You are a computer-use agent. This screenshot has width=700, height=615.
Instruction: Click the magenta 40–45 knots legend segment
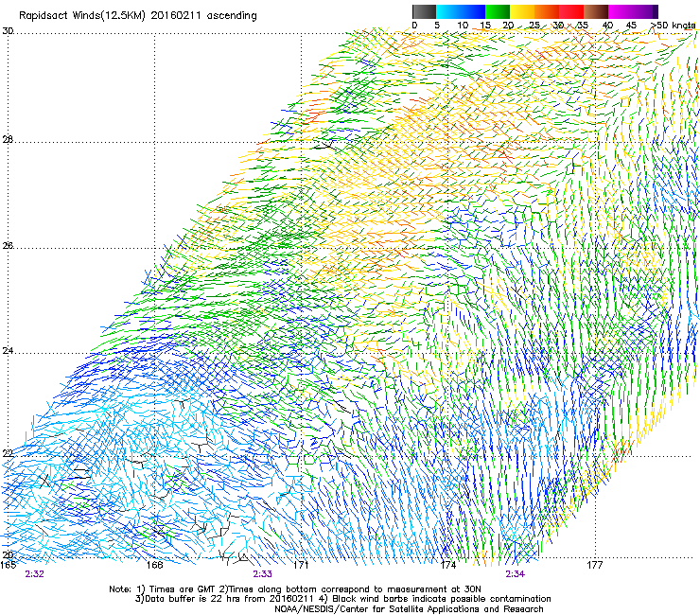click(x=621, y=11)
